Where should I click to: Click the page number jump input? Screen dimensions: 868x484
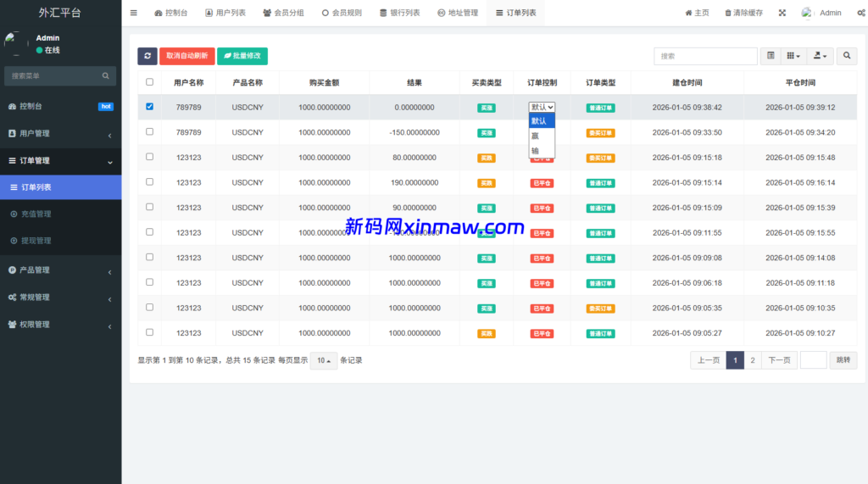[813, 360]
